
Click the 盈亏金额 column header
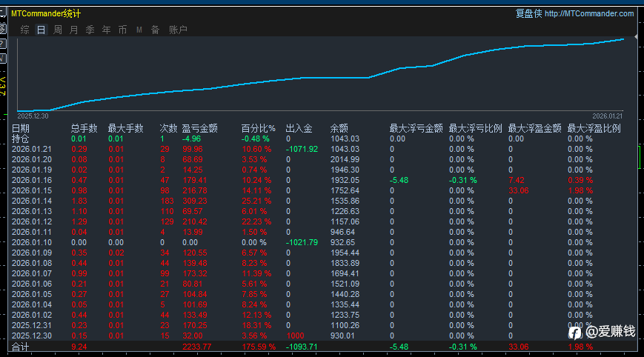point(199,128)
